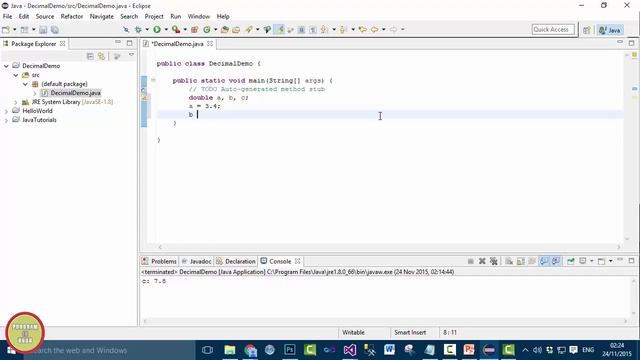The image size is (640, 360).
Task: Toggle Show Console on standard output
Action: (544, 261)
